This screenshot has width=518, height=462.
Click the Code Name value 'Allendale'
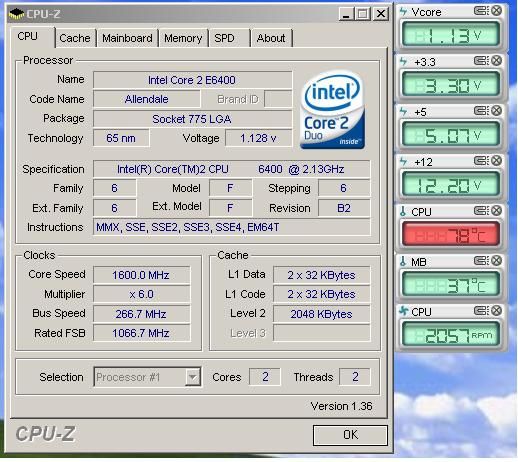pyautogui.click(x=147, y=99)
